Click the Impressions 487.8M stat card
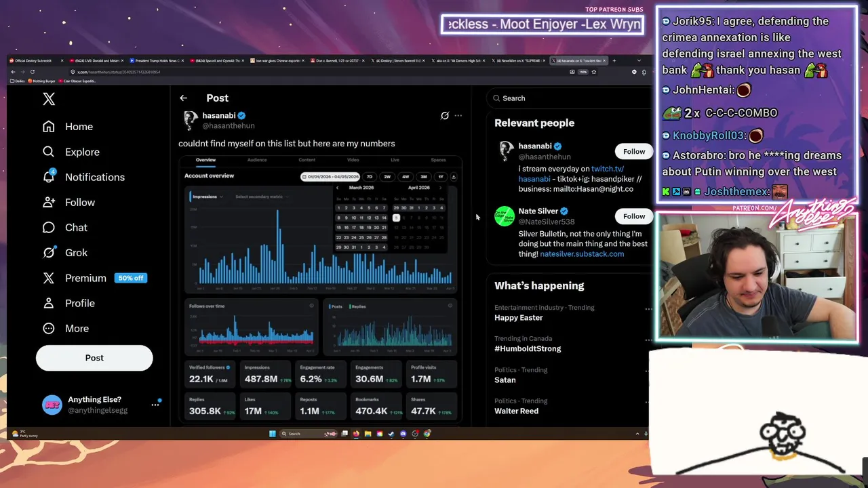The width and height of the screenshot is (868, 488). (266, 374)
